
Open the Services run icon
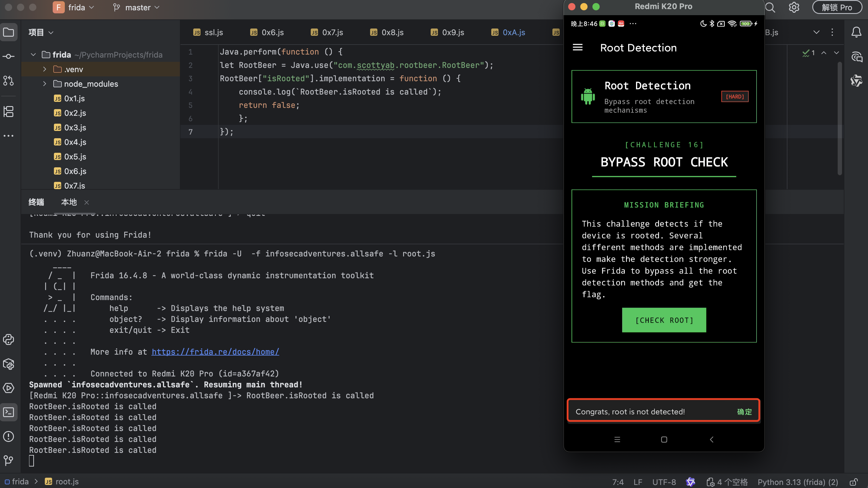point(8,388)
